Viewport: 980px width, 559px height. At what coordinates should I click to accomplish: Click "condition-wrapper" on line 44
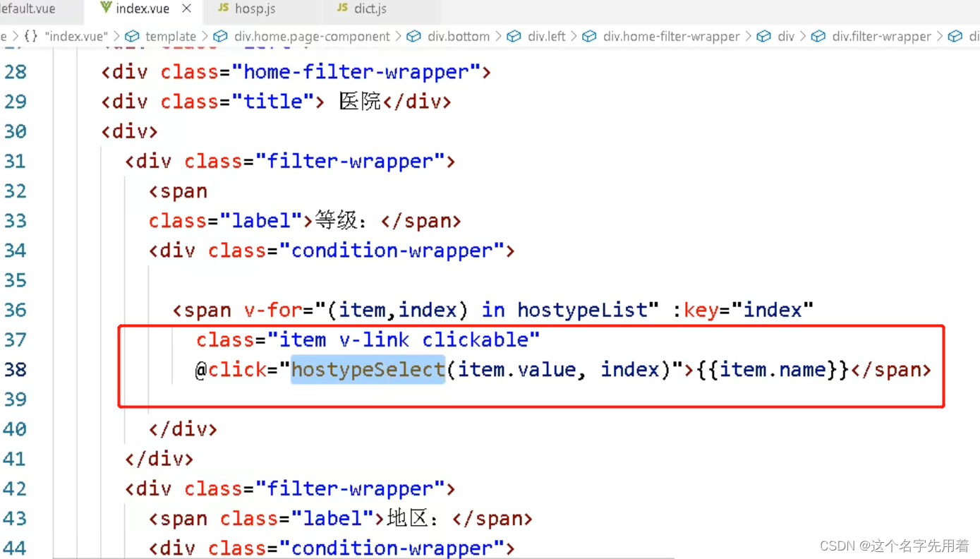coord(392,548)
